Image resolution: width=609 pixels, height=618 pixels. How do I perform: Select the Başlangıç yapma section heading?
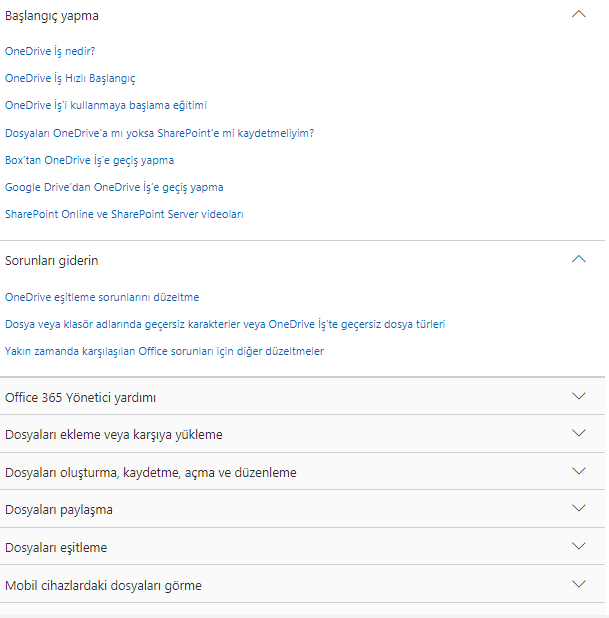(x=52, y=16)
